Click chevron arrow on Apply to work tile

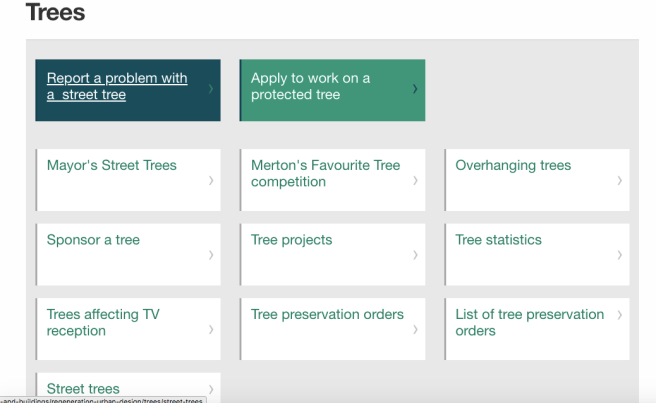coord(414,88)
